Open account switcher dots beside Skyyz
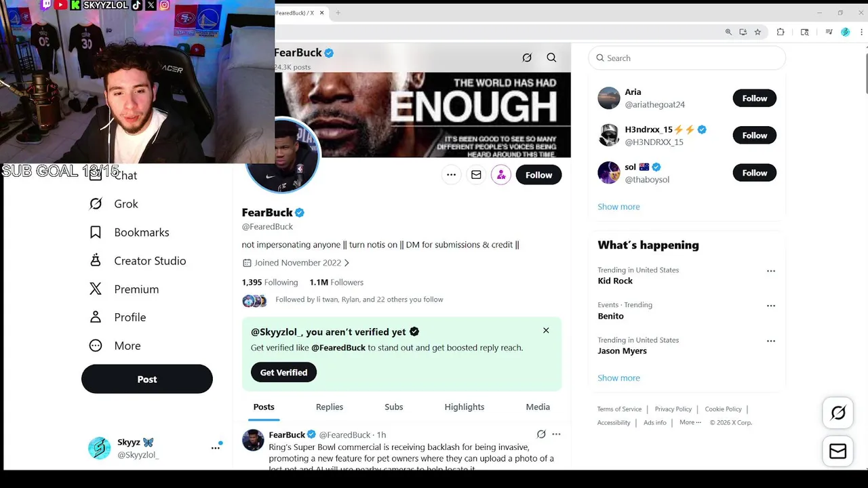The height and width of the screenshot is (488, 868). (x=215, y=448)
